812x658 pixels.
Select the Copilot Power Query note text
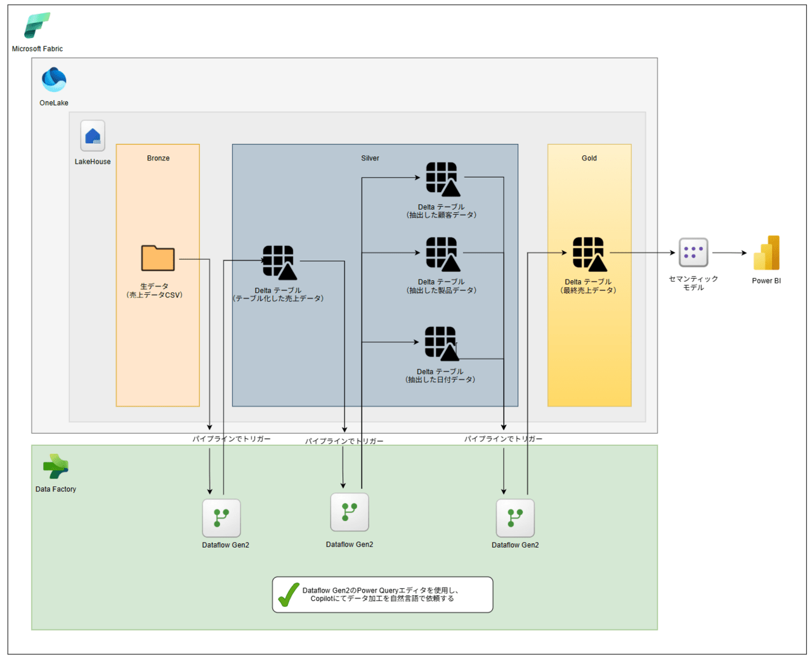(382, 595)
